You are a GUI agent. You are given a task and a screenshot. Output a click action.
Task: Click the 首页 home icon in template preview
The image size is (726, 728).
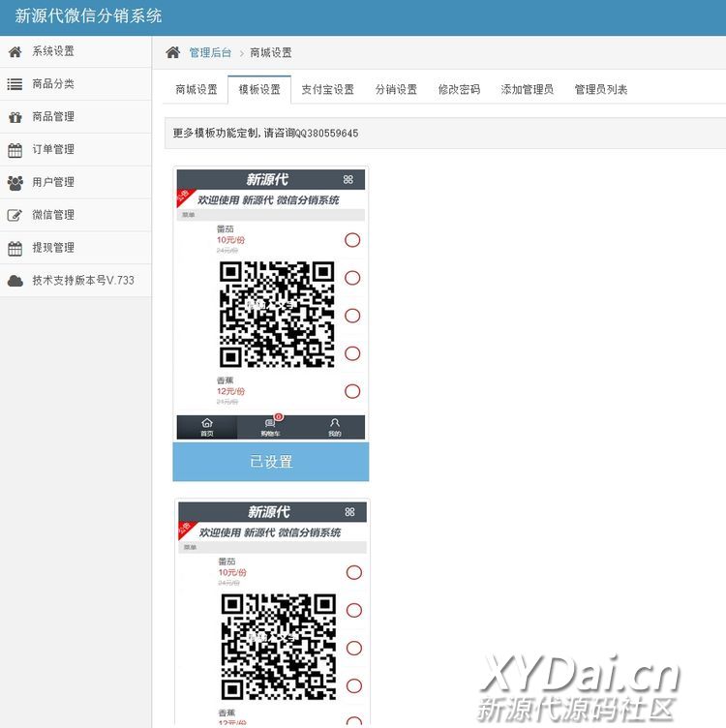click(x=207, y=422)
